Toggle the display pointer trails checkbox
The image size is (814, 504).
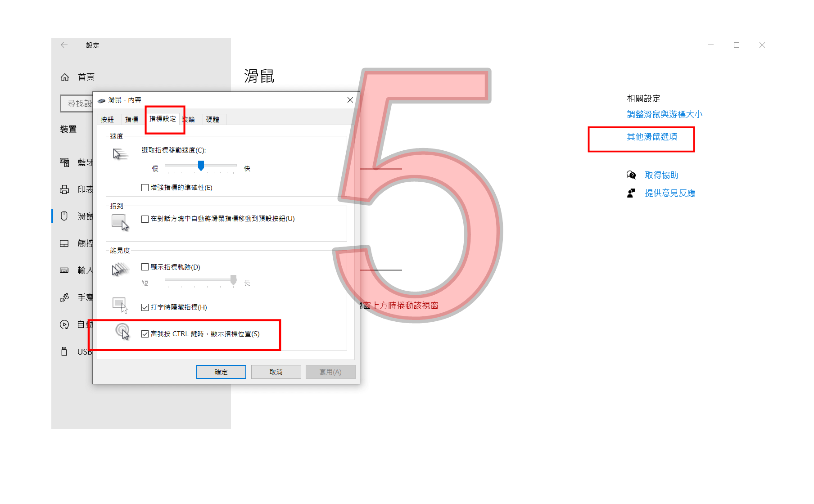tap(145, 267)
